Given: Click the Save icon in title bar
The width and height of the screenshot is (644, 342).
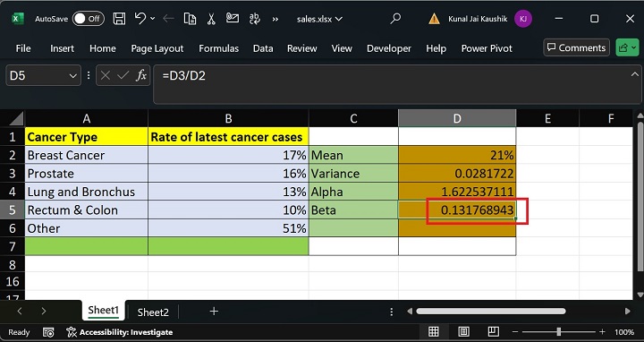Looking at the screenshot, I should coord(119,19).
